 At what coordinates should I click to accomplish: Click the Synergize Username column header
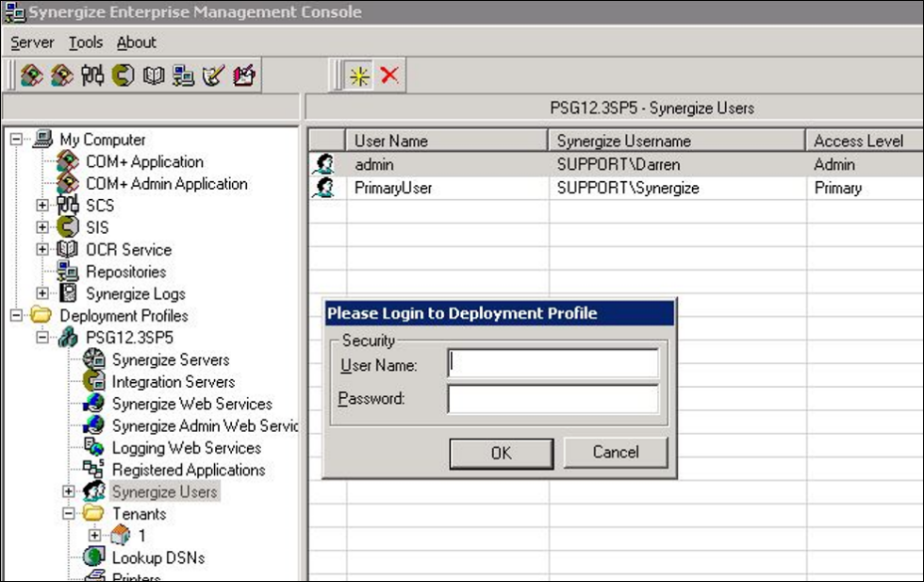(x=677, y=141)
